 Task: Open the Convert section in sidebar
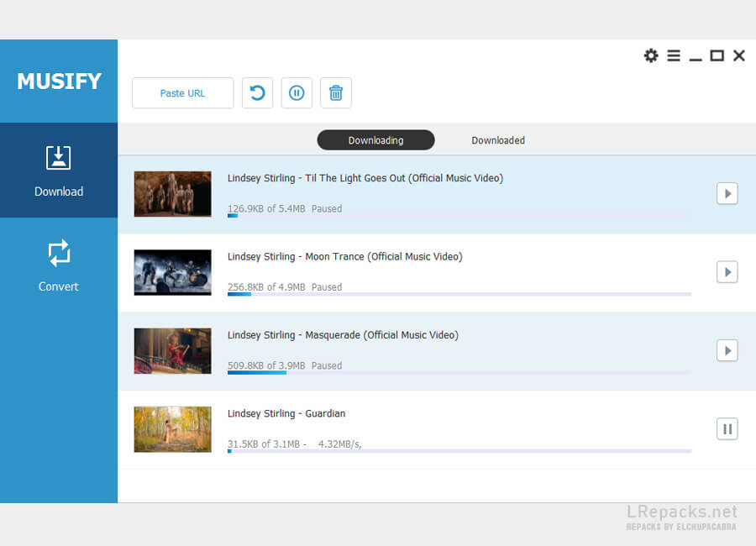click(59, 265)
